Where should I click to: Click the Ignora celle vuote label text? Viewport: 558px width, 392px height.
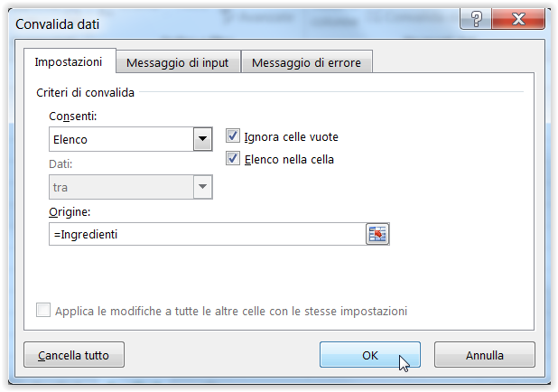pyautogui.click(x=291, y=136)
